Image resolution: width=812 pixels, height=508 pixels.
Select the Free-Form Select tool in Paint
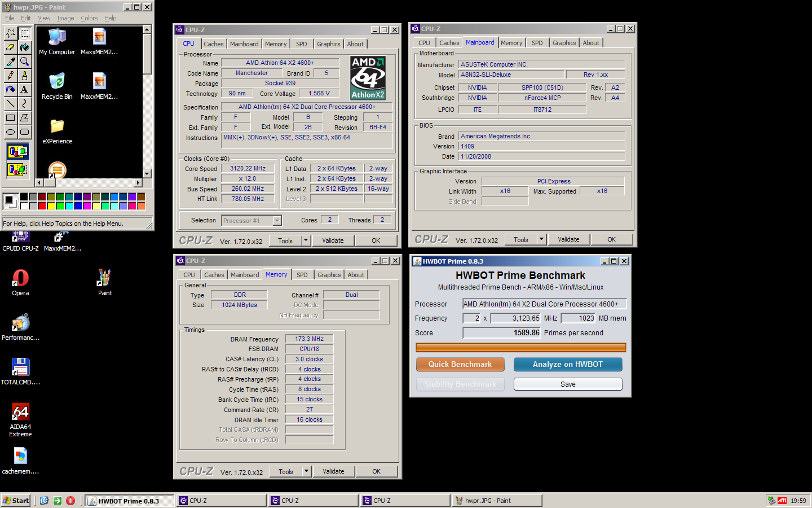click(11, 33)
